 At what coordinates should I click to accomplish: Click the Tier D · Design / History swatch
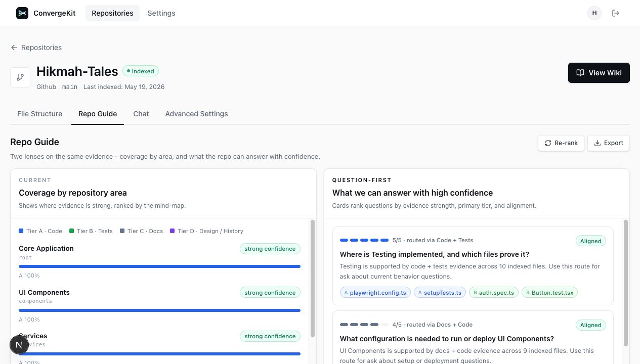(173, 231)
